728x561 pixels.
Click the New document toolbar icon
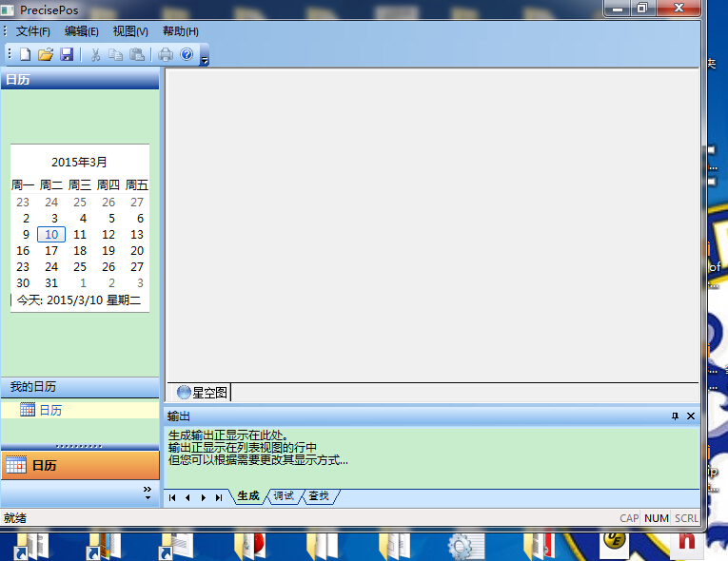26,55
